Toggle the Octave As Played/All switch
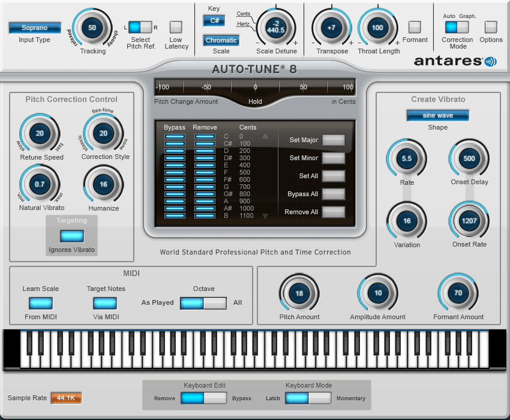This screenshot has width=510, height=420. click(203, 303)
